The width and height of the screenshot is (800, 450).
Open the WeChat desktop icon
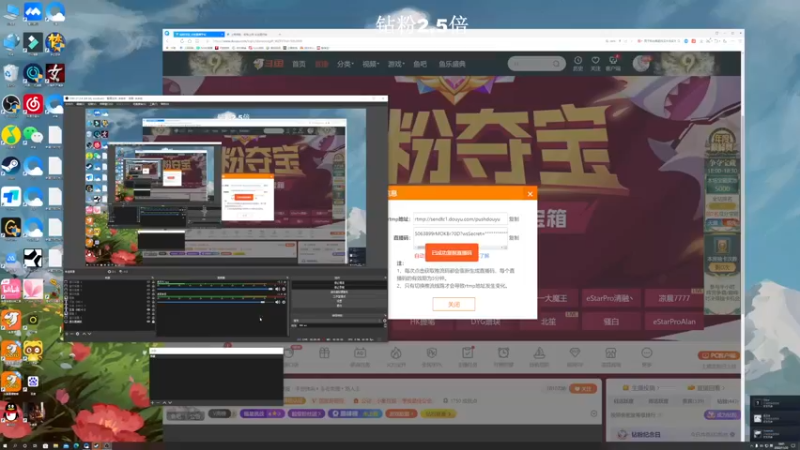(x=33, y=135)
